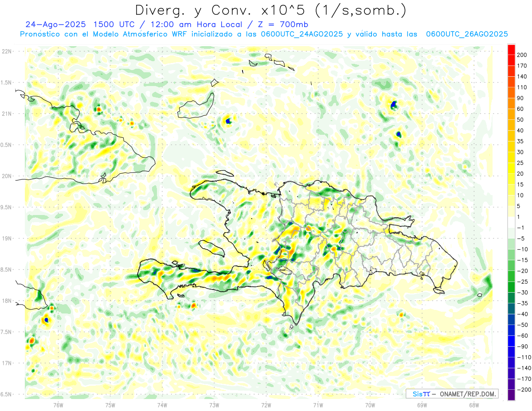The image size is (532, 411).
Task: Click the '-20' colorbar value
Action: (x=522, y=271)
